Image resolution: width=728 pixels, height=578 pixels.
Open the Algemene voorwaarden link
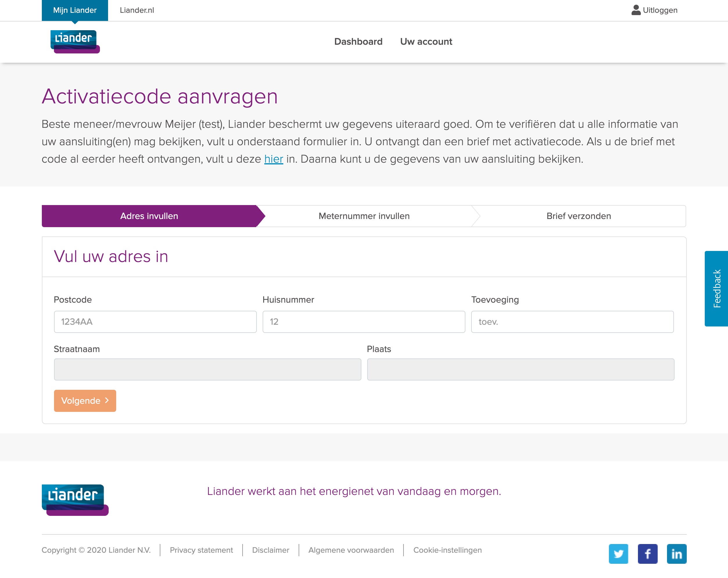pos(351,550)
